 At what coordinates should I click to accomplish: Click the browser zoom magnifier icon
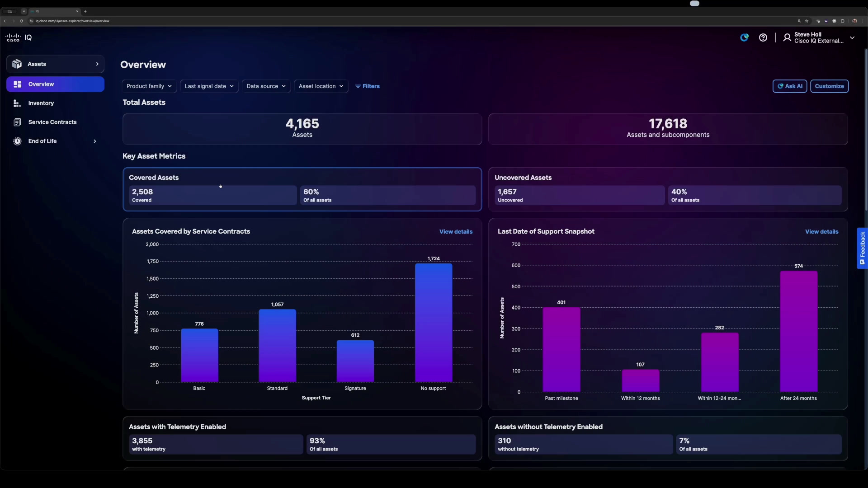(799, 21)
